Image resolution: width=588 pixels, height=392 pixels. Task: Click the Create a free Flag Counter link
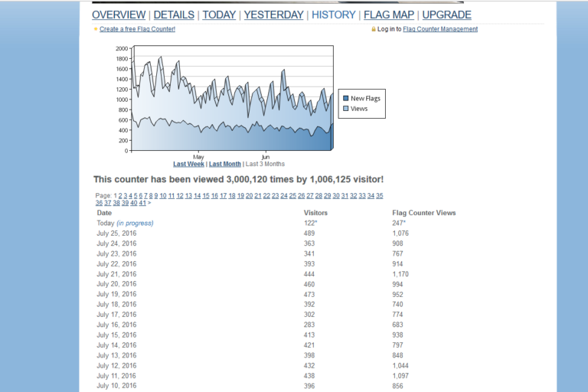pos(137,29)
